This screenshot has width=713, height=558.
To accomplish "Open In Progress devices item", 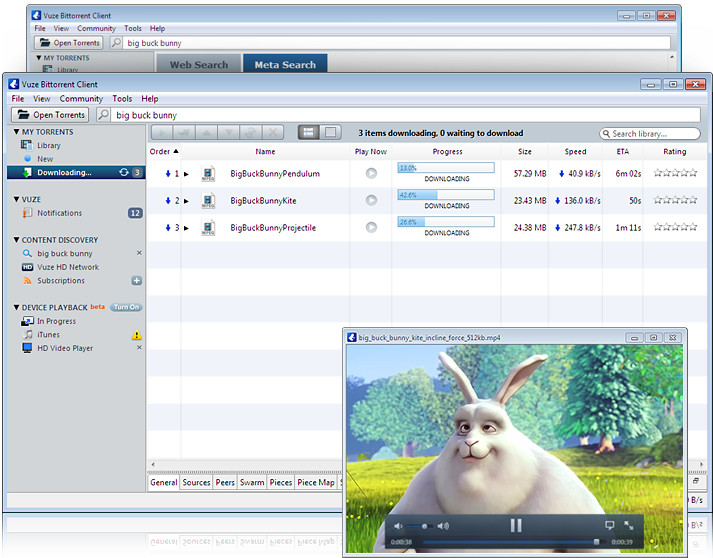I will point(56,321).
